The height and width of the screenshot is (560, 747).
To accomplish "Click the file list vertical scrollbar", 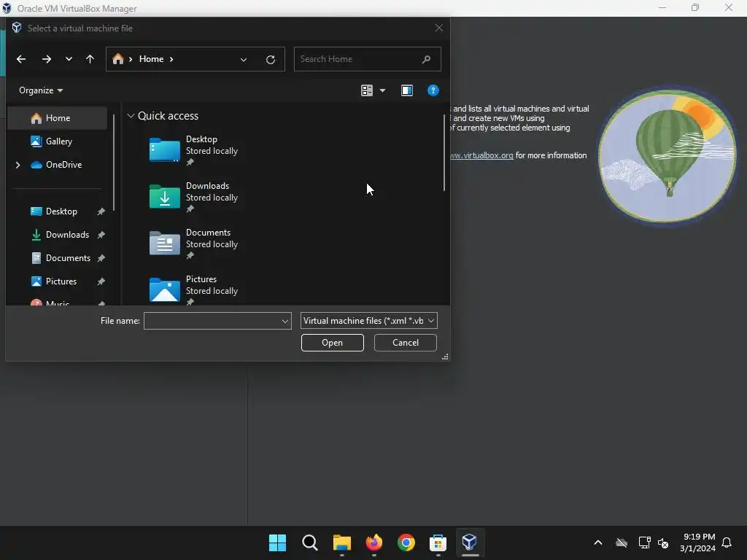I will tap(444, 152).
